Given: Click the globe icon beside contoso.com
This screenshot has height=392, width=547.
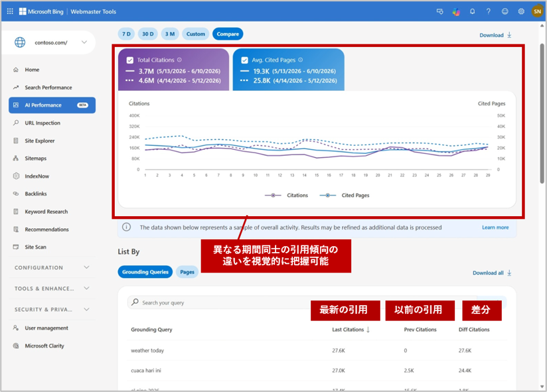Looking at the screenshot, I should pyautogui.click(x=20, y=42).
